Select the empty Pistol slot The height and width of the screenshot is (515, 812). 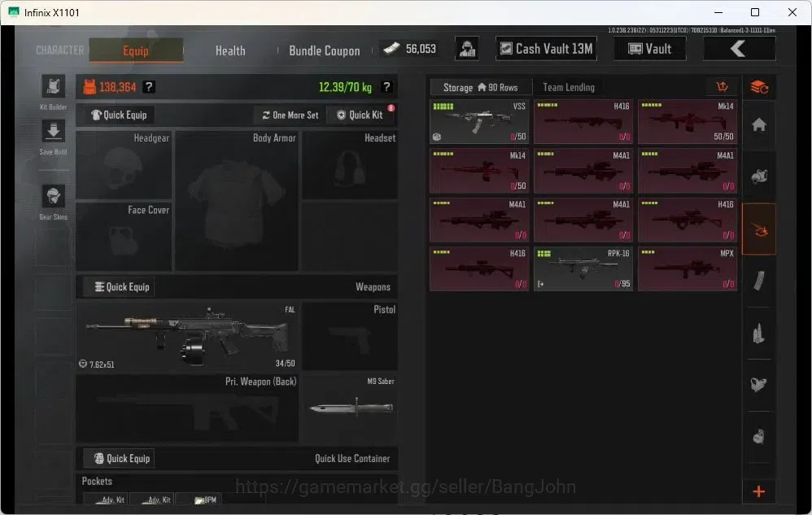coord(350,336)
